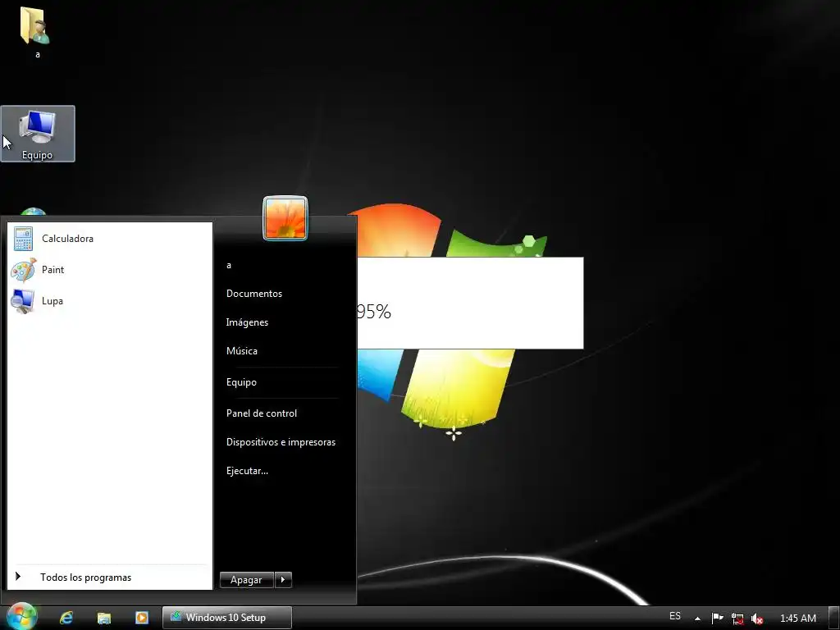Switch to Windows 10 Setup taskbar button
840x630 pixels.
[x=227, y=617]
